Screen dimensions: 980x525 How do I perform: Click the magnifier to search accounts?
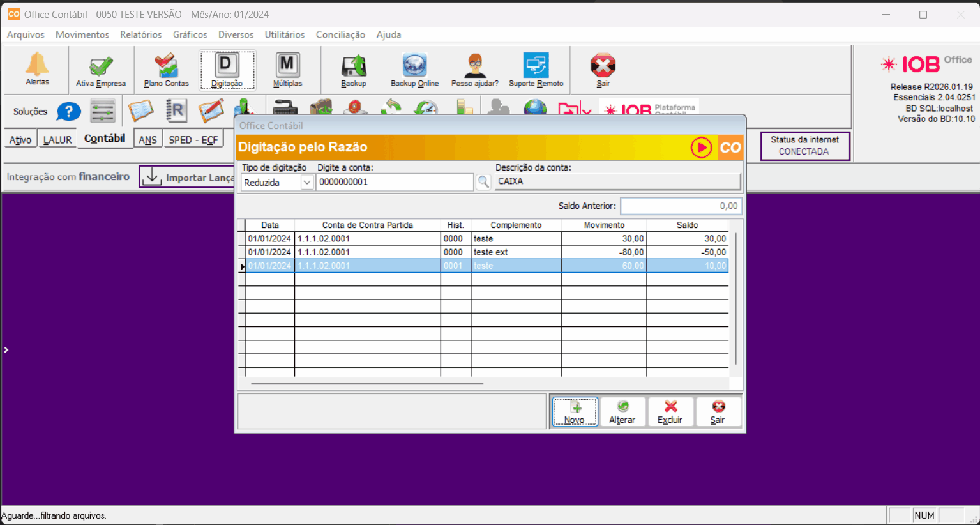[483, 182]
